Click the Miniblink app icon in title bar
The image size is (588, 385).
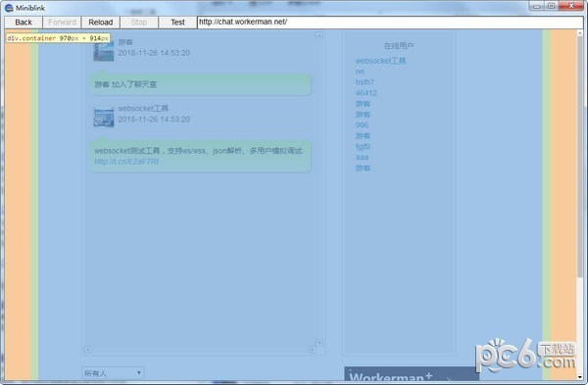9,8
